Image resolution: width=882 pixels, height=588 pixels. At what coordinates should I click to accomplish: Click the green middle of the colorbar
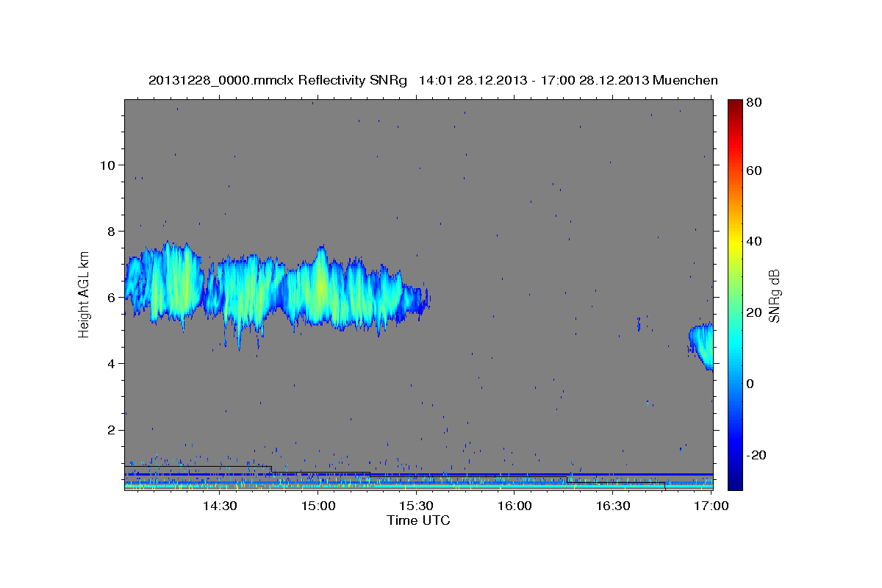pyautogui.click(x=735, y=295)
